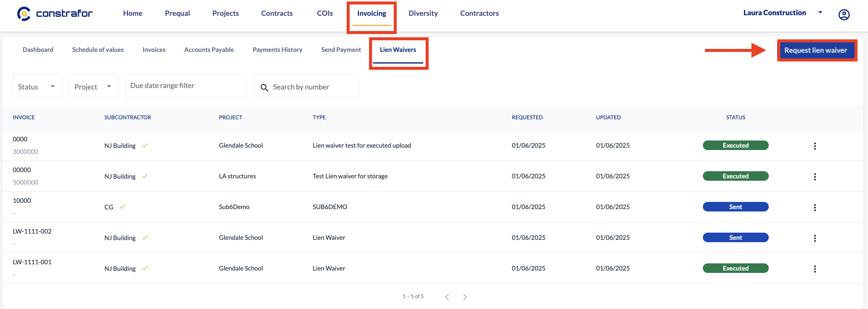
Task: Click Executed status badge for invoice 00000
Action: pos(735,176)
